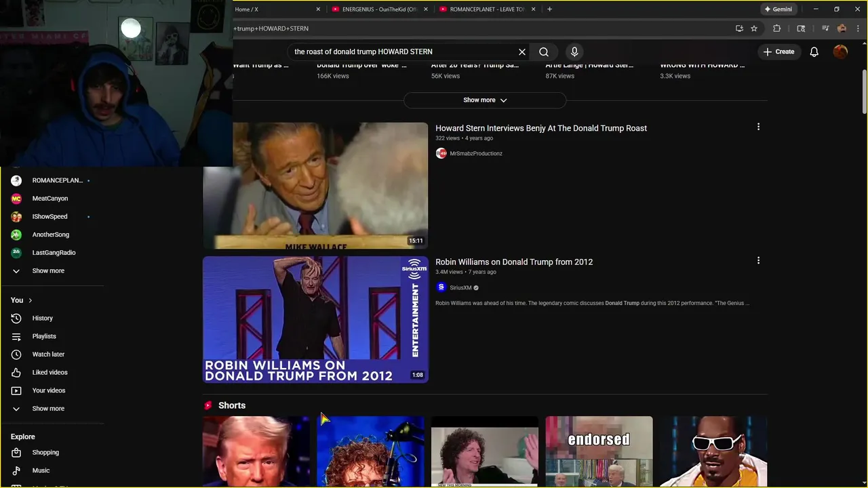This screenshot has height=488, width=868.
Task: Open IShowSpeed subscription
Action: pos(52,216)
